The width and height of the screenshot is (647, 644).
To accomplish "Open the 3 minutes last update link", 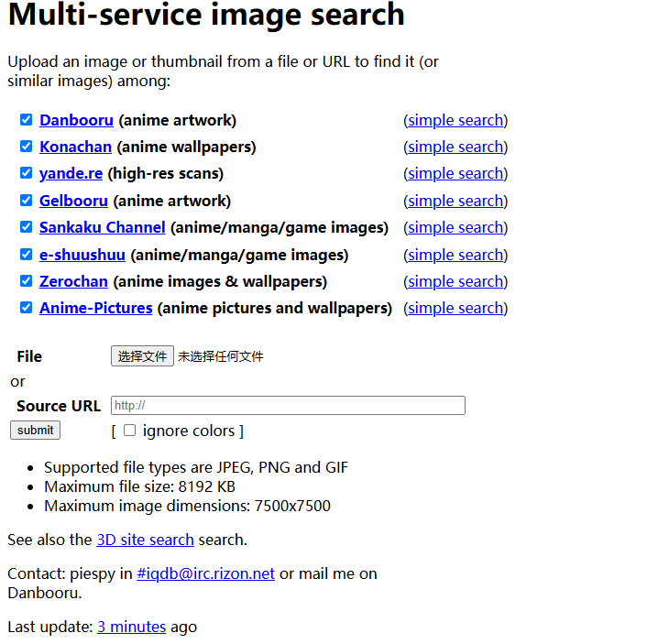I will click(132, 627).
